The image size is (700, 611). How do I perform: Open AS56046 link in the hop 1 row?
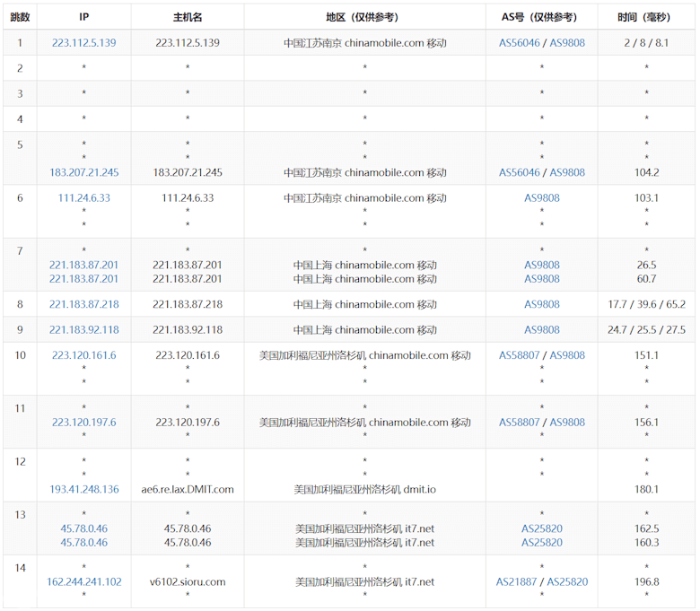(x=520, y=42)
